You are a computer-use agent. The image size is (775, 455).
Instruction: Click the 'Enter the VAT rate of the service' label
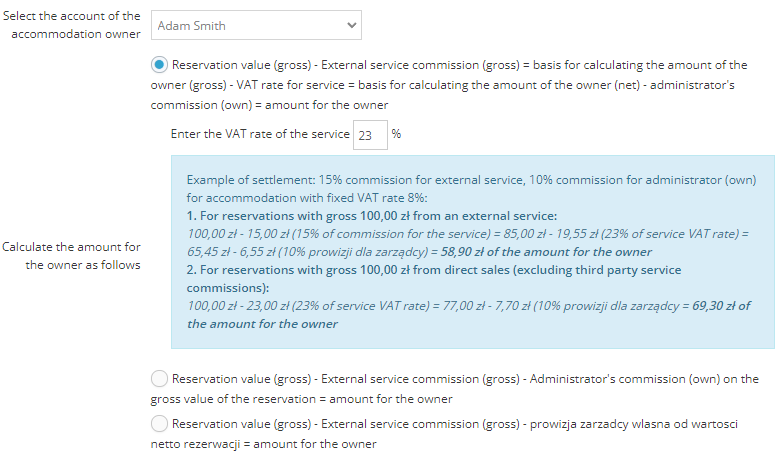click(x=260, y=135)
